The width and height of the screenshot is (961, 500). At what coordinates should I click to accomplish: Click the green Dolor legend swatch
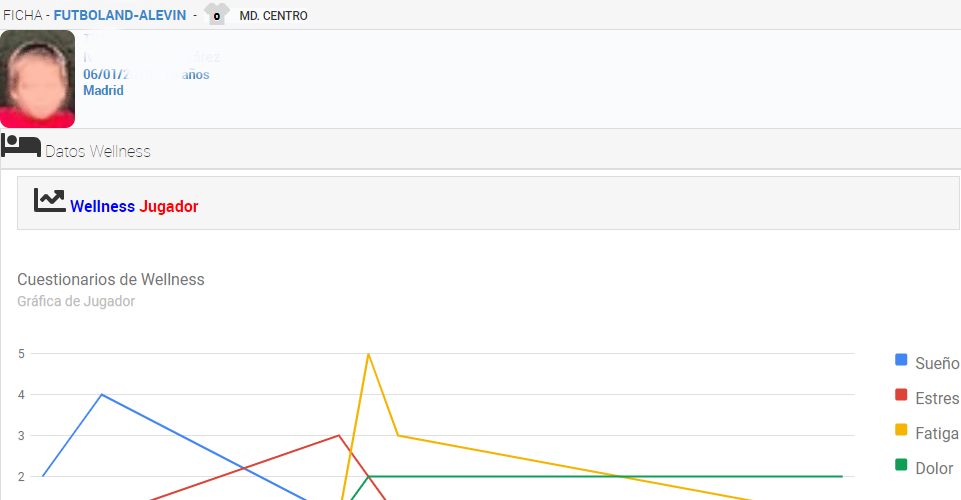[x=901, y=465]
